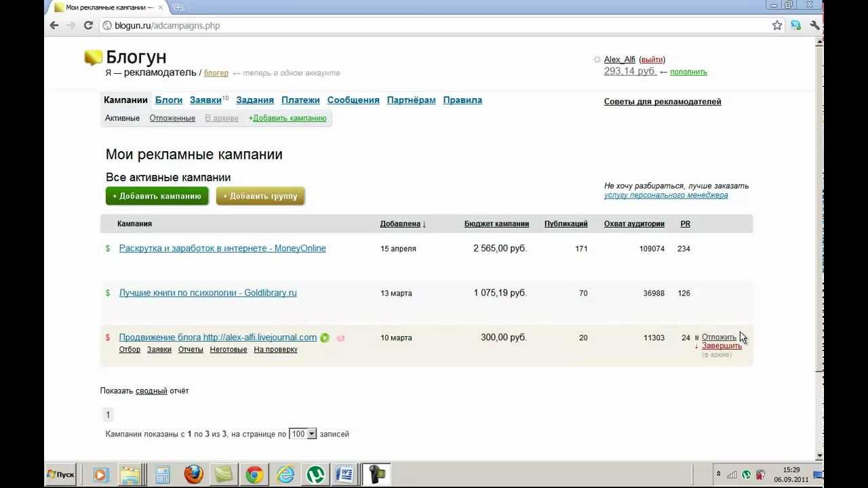The height and width of the screenshot is (488, 868).
Task: Open records-per-page dropdown showing 100
Action: [x=302, y=434]
